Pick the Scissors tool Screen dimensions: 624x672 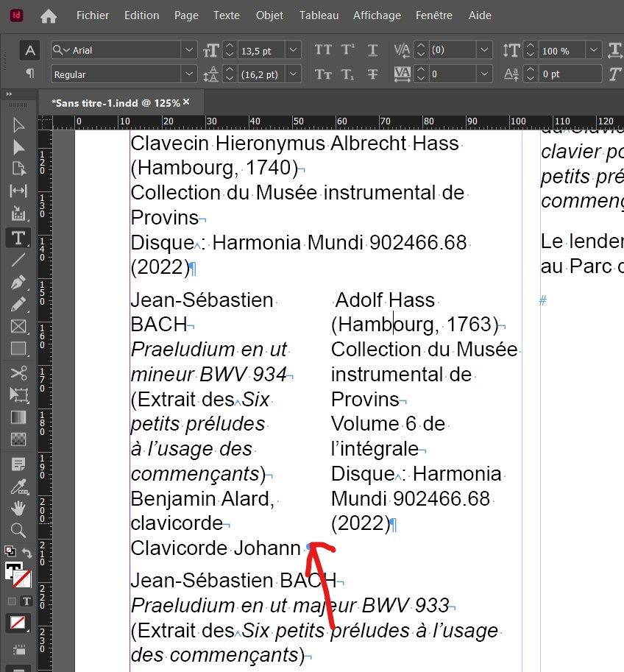point(17,373)
